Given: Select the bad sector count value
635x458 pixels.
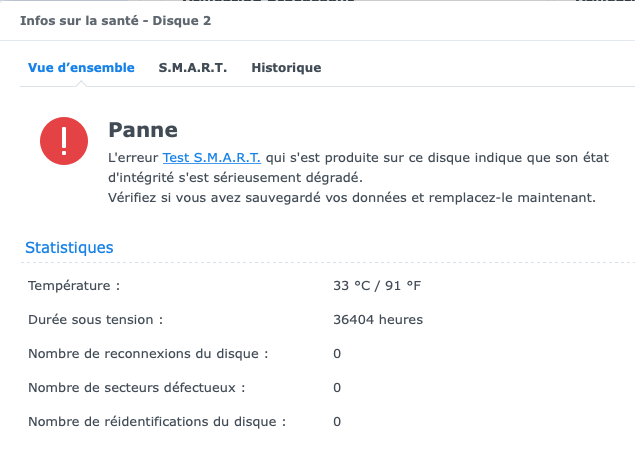Looking at the screenshot, I should 337,388.
